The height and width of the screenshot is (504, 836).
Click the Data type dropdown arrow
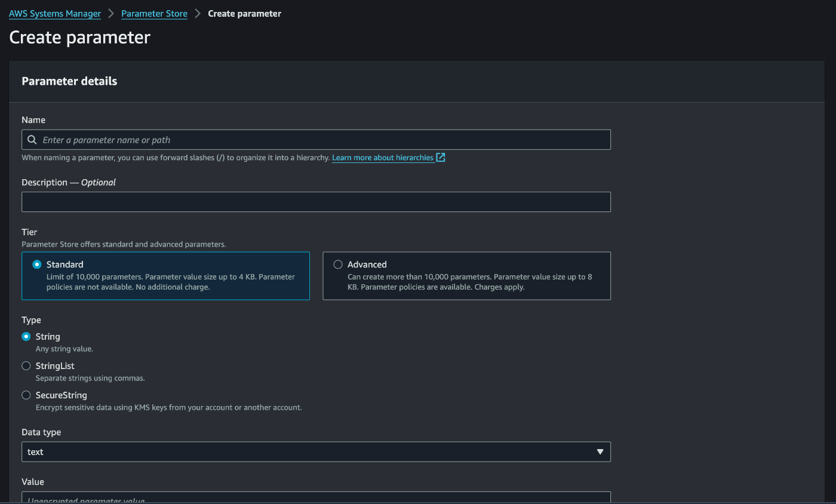pos(600,452)
